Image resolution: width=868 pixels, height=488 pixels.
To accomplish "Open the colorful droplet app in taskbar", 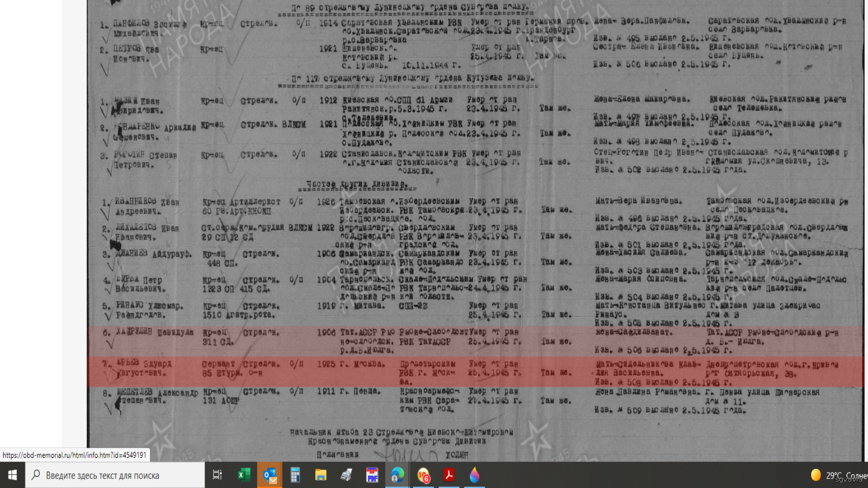I will click(x=474, y=475).
